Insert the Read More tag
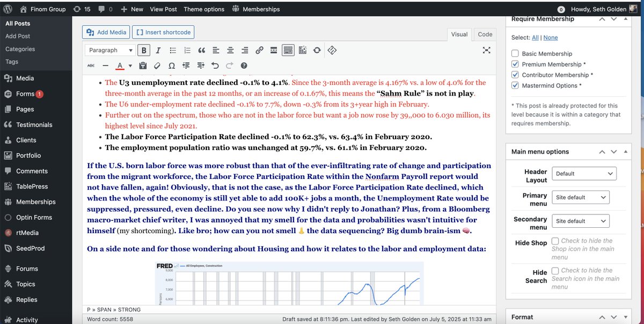The width and height of the screenshot is (644, 324). point(274,50)
